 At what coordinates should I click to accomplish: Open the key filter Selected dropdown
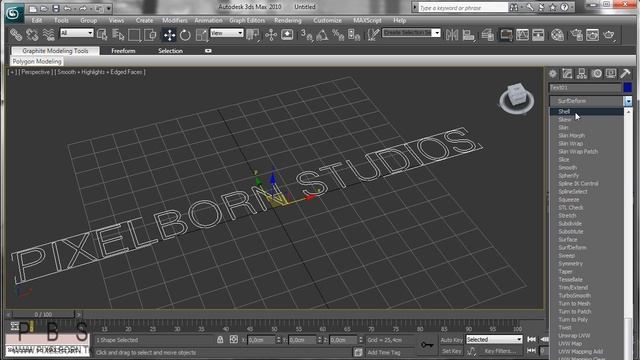click(x=494, y=340)
